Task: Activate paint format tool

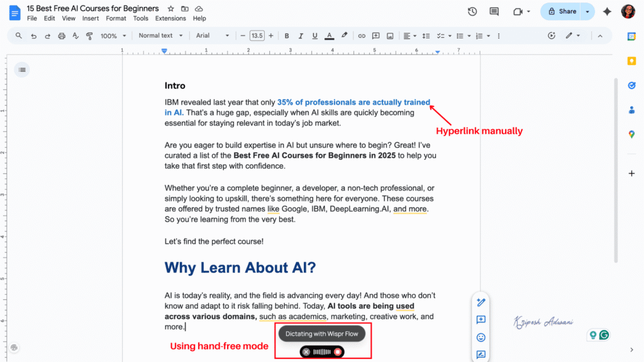Action: point(89,36)
